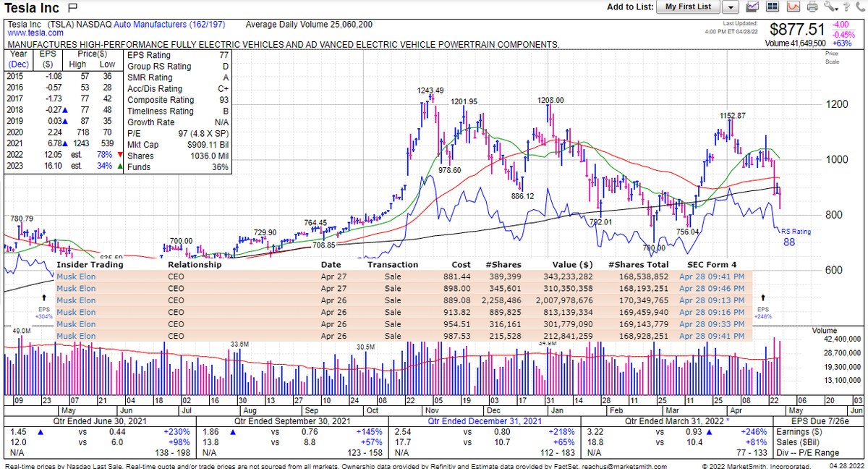
Task: Open Musk Elon link for 889,825 shares sale
Action: [x=76, y=313]
